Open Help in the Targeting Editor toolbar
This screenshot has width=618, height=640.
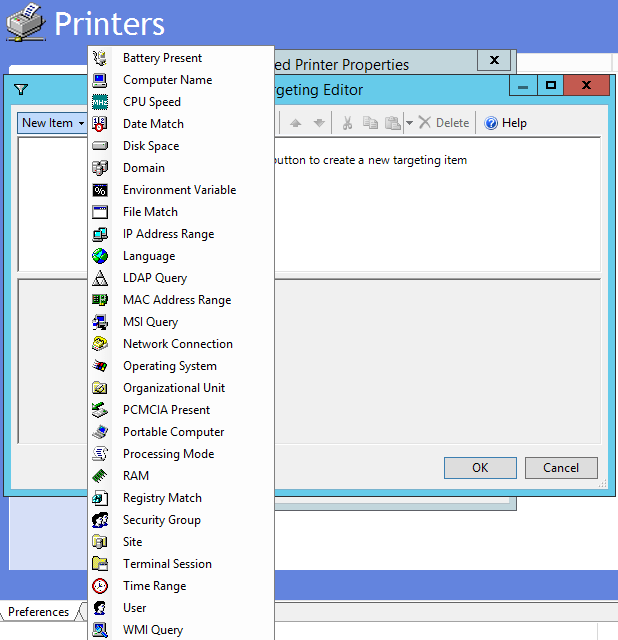click(506, 123)
